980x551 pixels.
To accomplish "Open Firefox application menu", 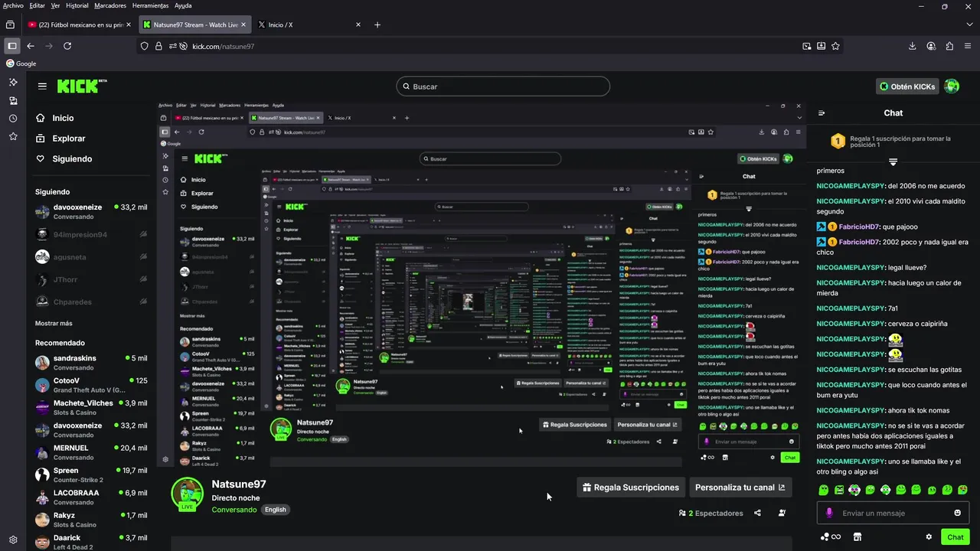I will (968, 46).
